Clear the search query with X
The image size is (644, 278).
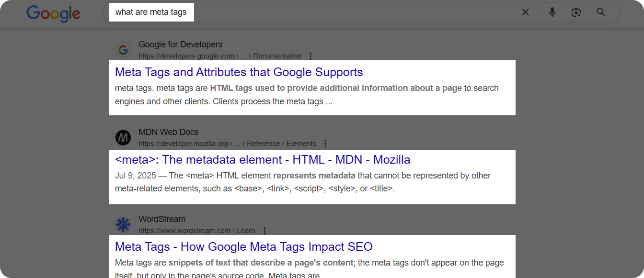pos(525,12)
